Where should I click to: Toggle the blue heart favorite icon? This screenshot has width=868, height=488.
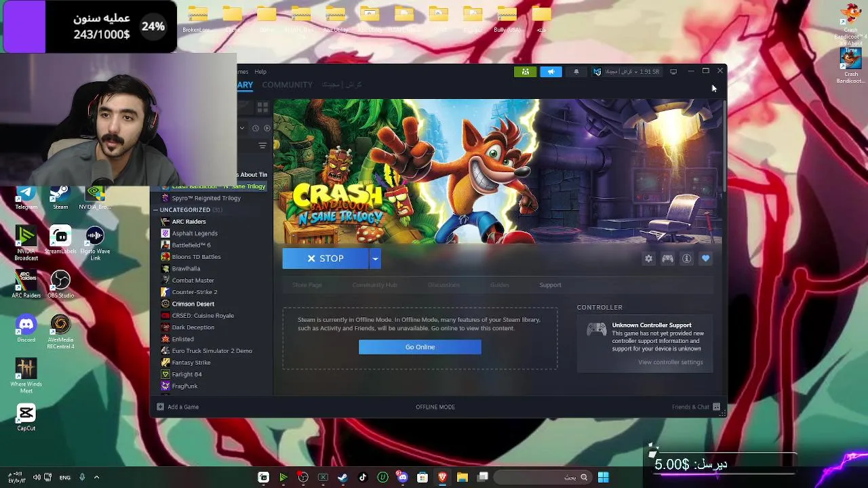(x=706, y=258)
